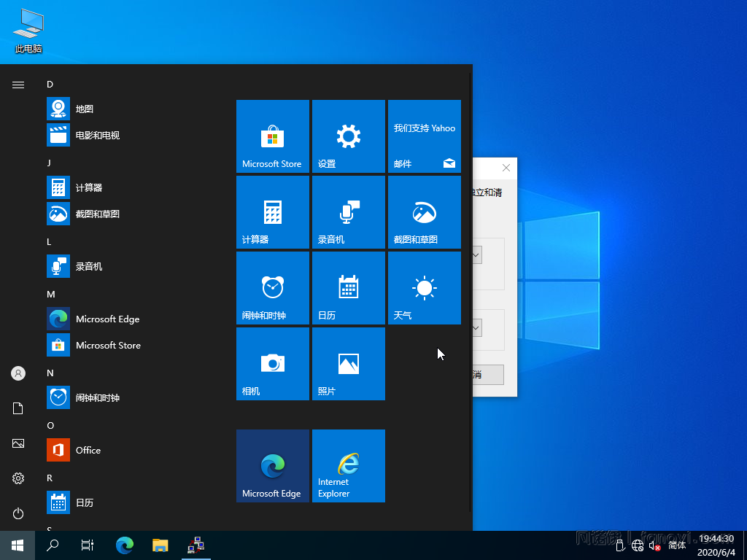Open 电影和电视 from the app list
747x560 pixels.
(128, 135)
